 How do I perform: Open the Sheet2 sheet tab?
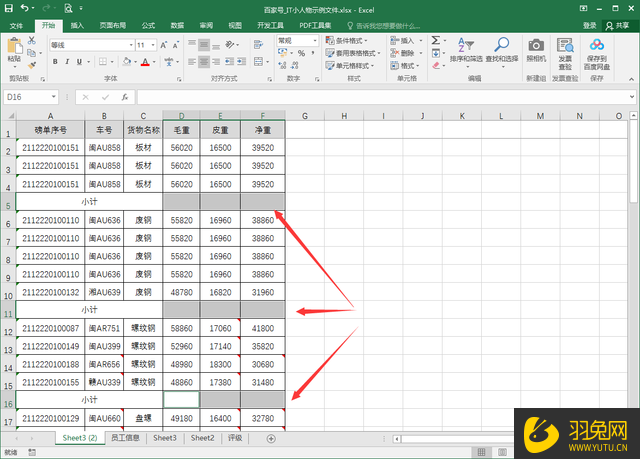(202, 438)
